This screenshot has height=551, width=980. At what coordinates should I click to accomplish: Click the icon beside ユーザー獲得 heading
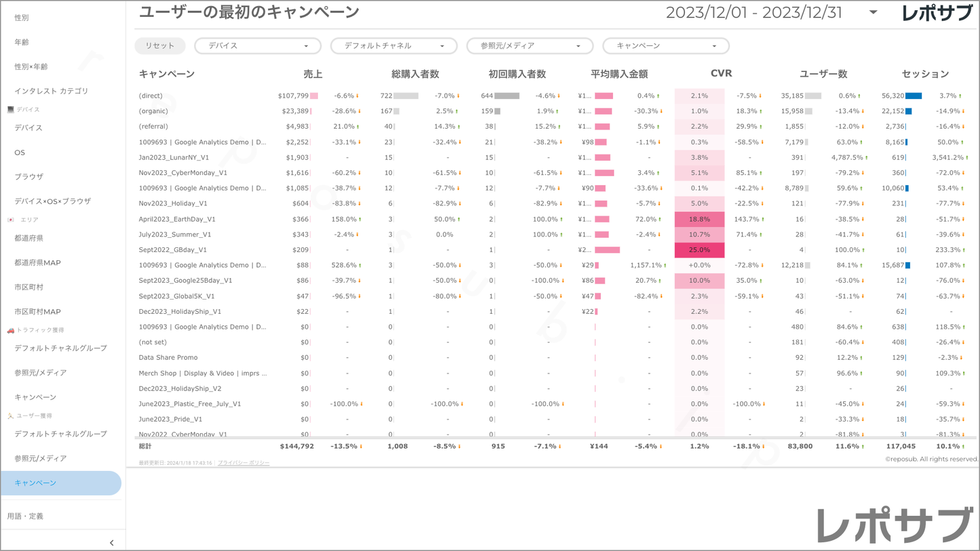pos(10,415)
